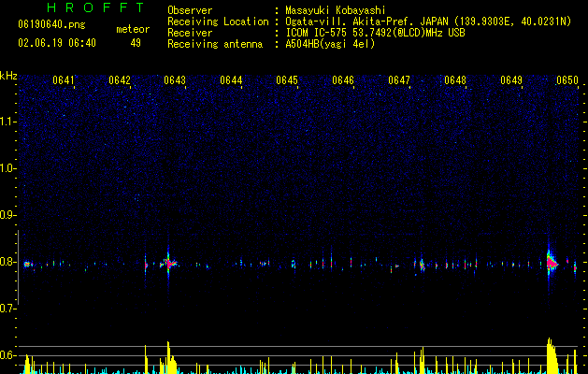Click the yellow intensity peak below 0643
This screenshot has height=374, width=588.
pyautogui.click(x=169, y=358)
